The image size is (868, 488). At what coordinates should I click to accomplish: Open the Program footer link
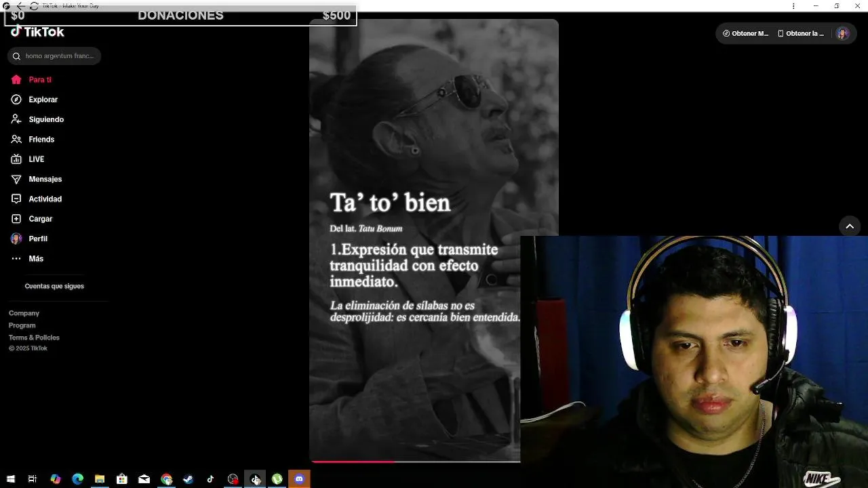pyautogui.click(x=22, y=325)
